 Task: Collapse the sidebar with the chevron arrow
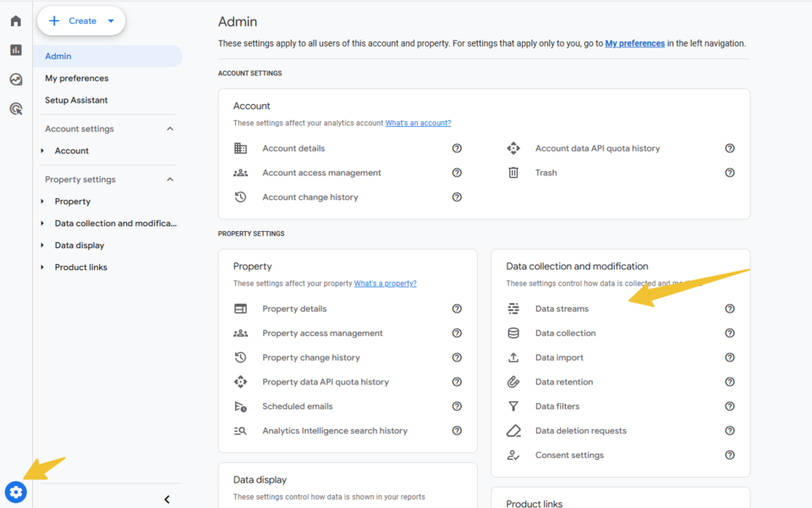click(x=167, y=500)
